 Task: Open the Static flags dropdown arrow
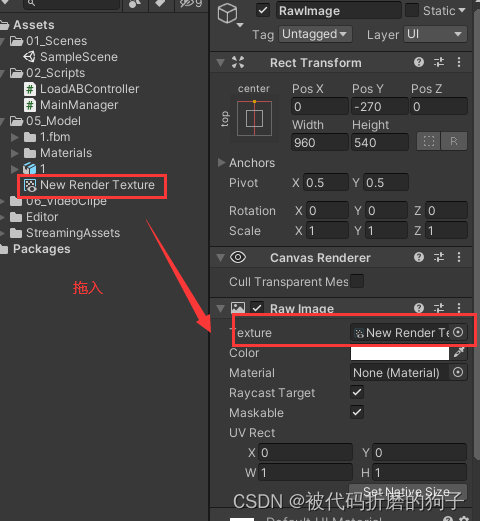coord(462,10)
